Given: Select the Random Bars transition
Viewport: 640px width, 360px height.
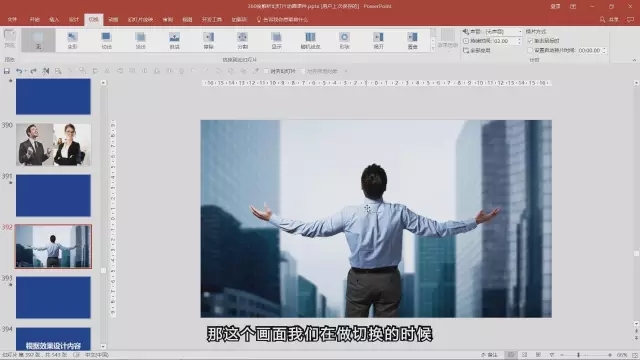Looking at the screenshot, I should (310, 40).
